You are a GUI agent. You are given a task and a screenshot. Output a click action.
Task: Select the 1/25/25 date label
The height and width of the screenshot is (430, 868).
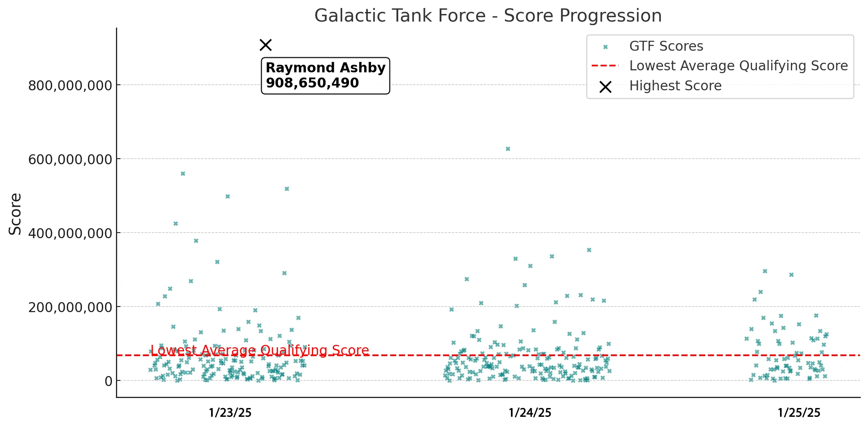coord(799,413)
